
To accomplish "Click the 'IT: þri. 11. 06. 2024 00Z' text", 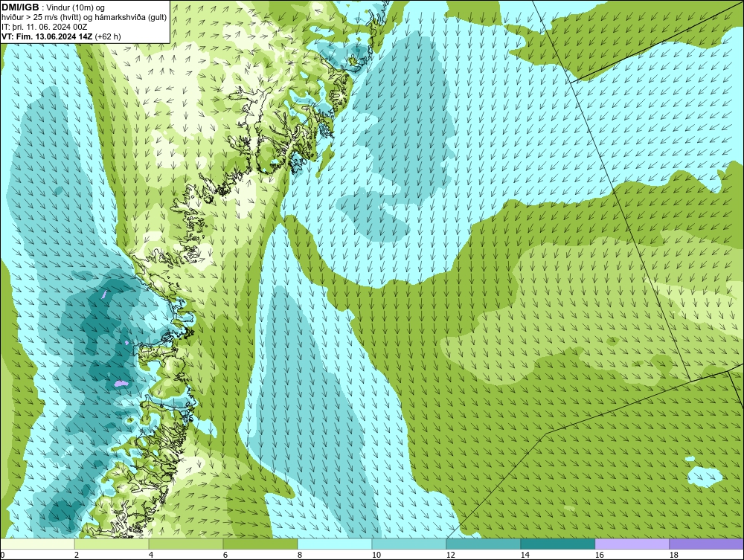I will (44, 27).
